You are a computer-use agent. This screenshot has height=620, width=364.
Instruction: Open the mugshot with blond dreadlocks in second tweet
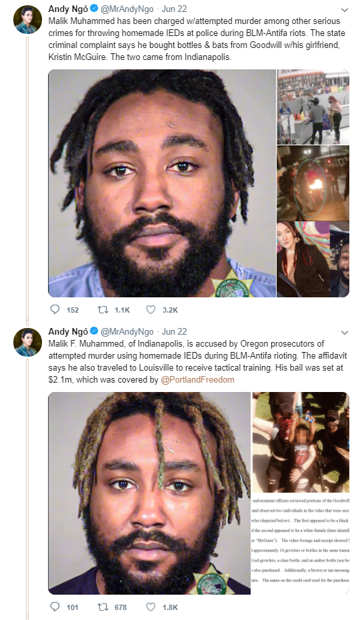point(149,493)
